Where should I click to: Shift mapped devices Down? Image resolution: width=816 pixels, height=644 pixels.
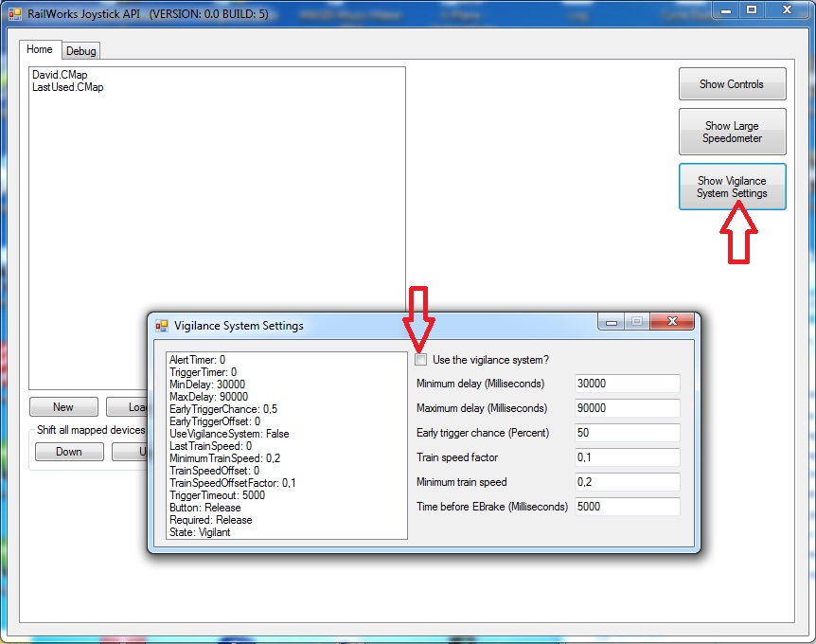click(69, 452)
